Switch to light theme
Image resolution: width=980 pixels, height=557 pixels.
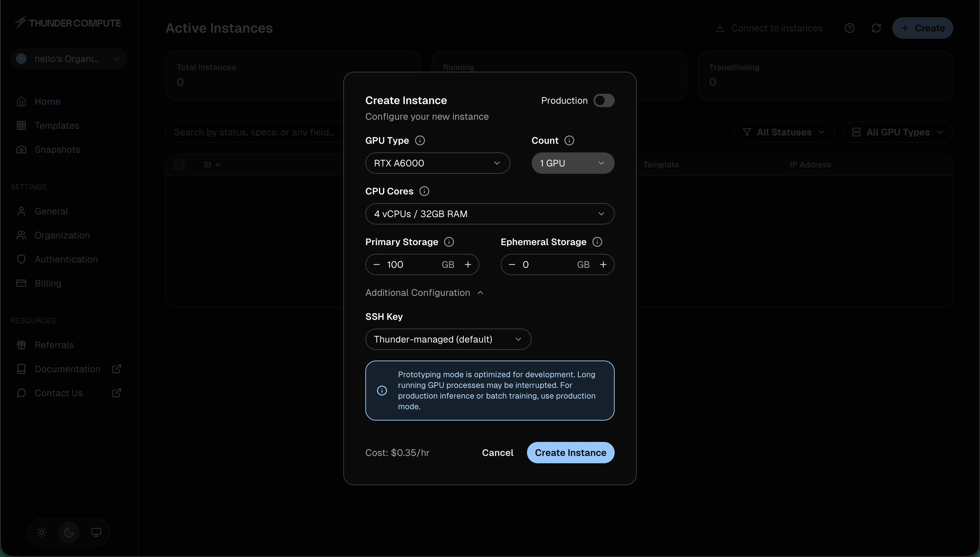(42, 533)
